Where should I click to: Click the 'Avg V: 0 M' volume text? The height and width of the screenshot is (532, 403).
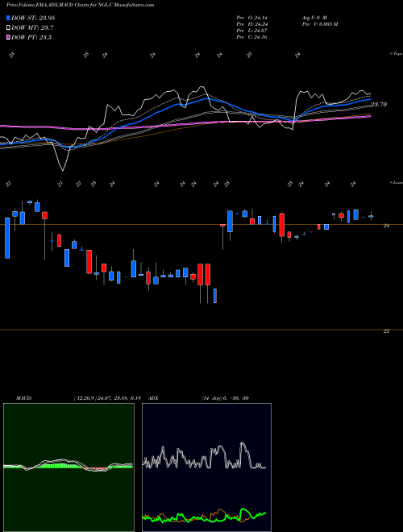314,17
